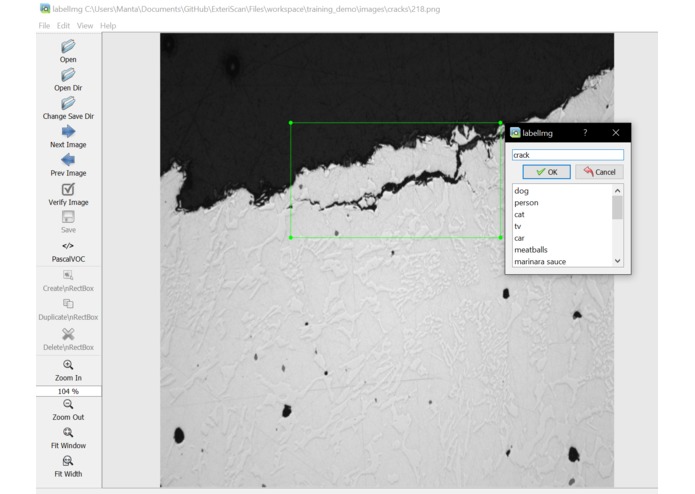The width and height of the screenshot is (695, 494).
Task: Click Cancel in the label dialog
Action: pos(599,172)
